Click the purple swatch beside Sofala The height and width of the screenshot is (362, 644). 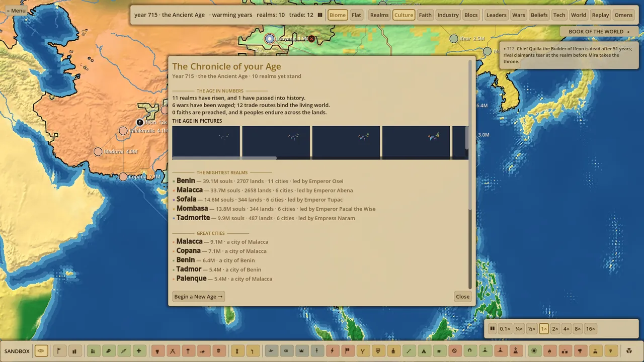click(x=174, y=200)
